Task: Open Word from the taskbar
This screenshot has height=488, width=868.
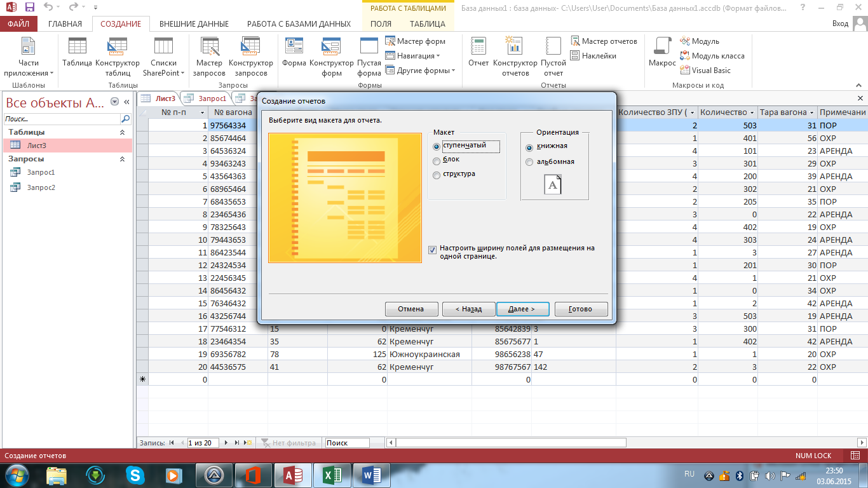Action: 371,475
